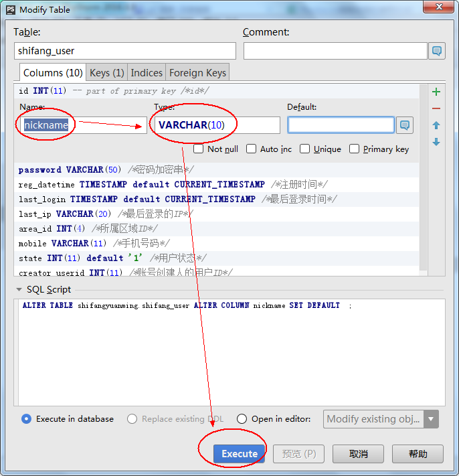This screenshot has width=459, height=476.
Task: Open the expand editor icon beside Default field
Action: tap(405, 125)
